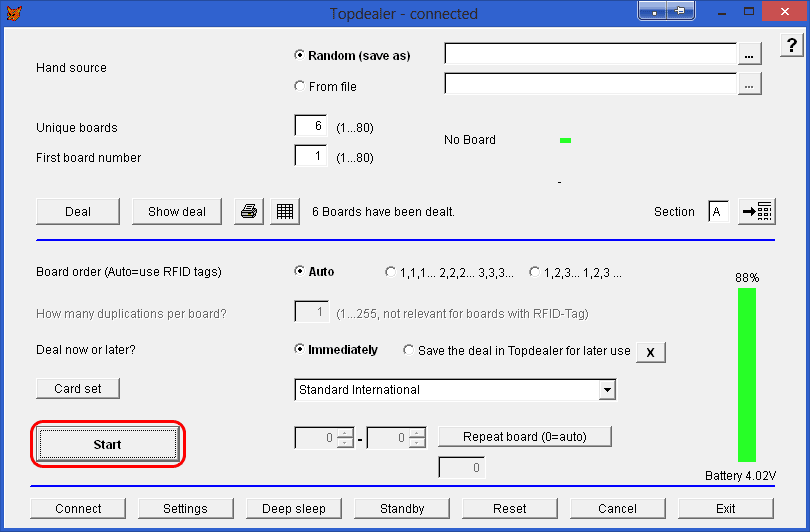Click Repeat board (0=auto) button
This screenshot has width=810, height=532.
coord(525,436)
